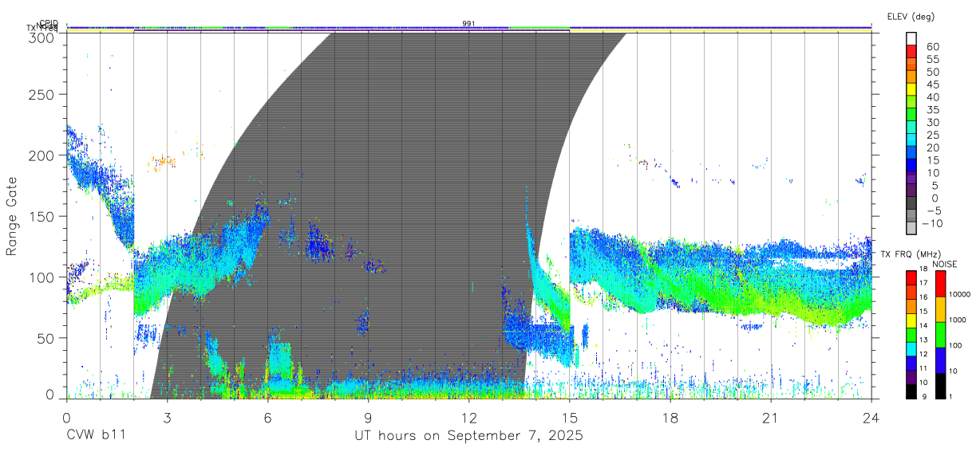Click y-axis tick label '300'
980x452 pixels.
(43, 37)
